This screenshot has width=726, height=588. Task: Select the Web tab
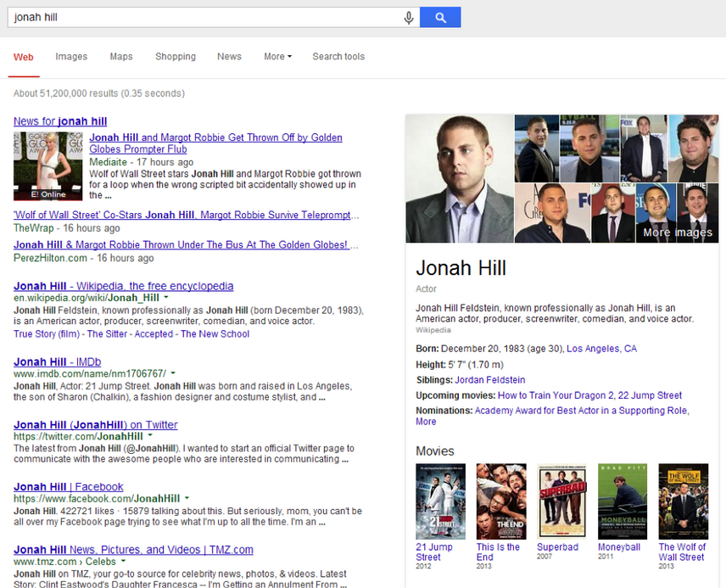[23, 57]
